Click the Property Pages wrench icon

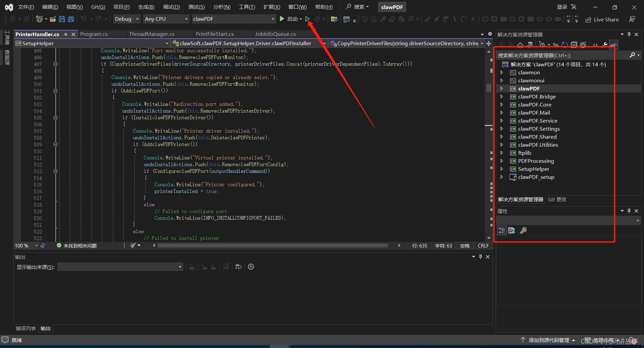523,230
